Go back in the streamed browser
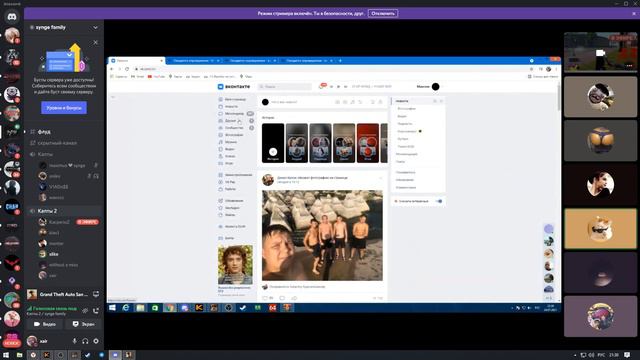 point(112,69)
